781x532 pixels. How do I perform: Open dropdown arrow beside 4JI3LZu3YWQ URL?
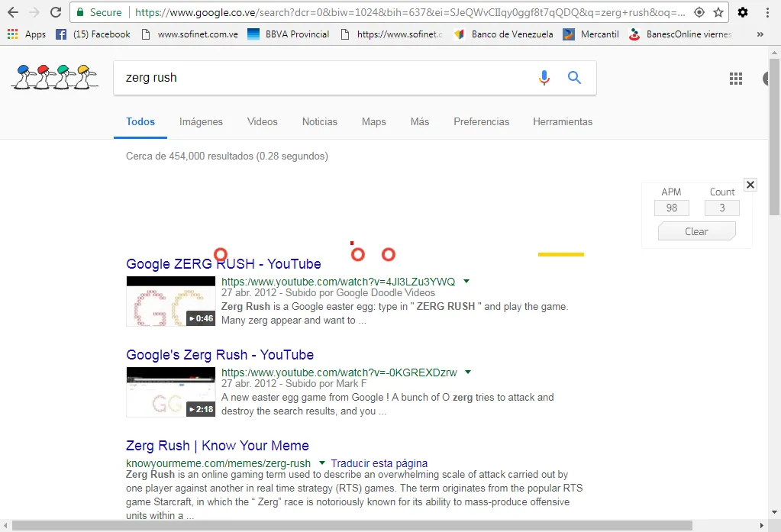pyautogui.click(x=466, y=282)
